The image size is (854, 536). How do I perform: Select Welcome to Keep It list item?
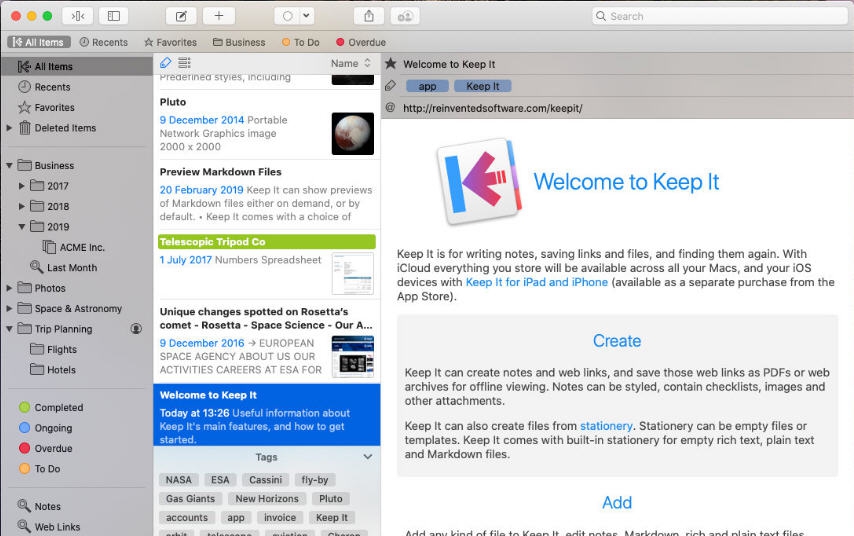pos(267,415)
